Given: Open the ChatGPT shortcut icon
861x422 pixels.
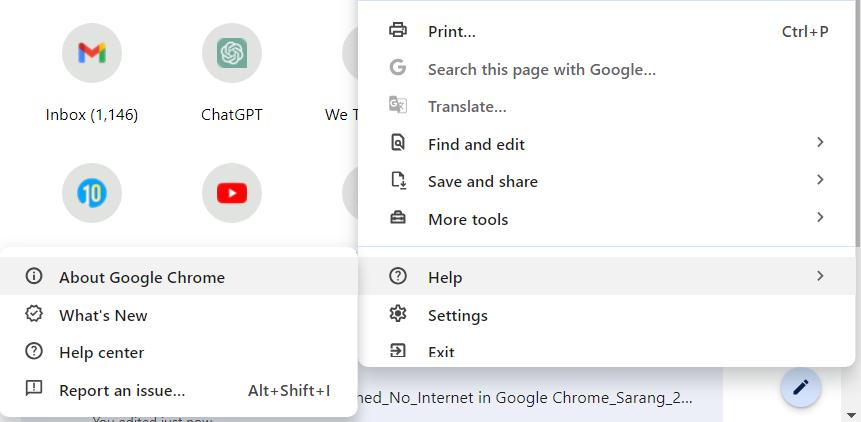Looking at the screenshot, I should click(x=231, y=53).
